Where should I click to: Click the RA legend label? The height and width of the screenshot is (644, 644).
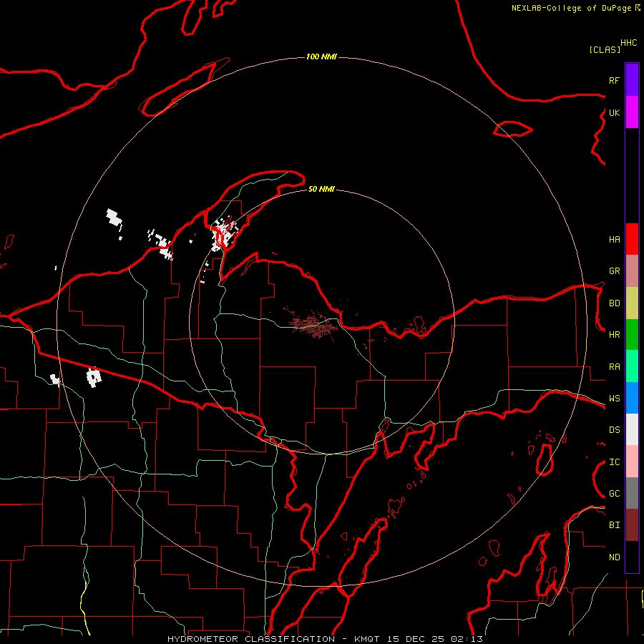coord(614,367)
